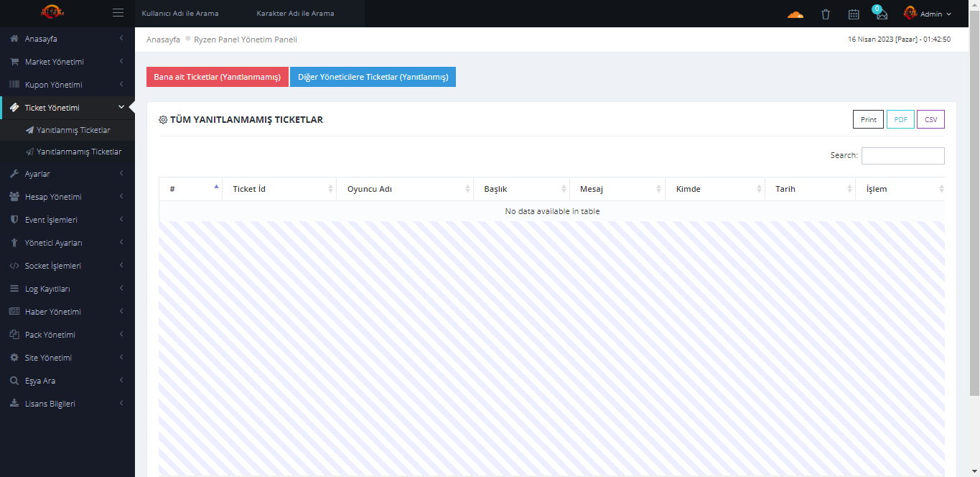Image resolution: width=980 pixels, height=477 pixels.
Task: Click the download icon beside Lisans Bilgileri
Action: 14,403
